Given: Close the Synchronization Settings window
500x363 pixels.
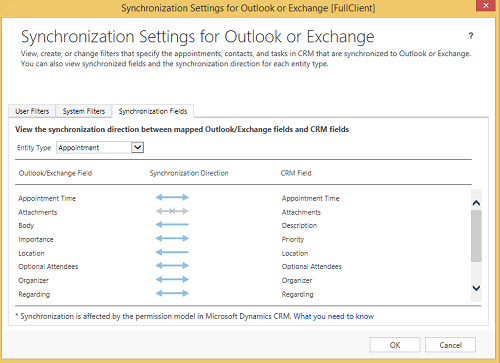Looking at the screenshot, I should coord(486,6).
